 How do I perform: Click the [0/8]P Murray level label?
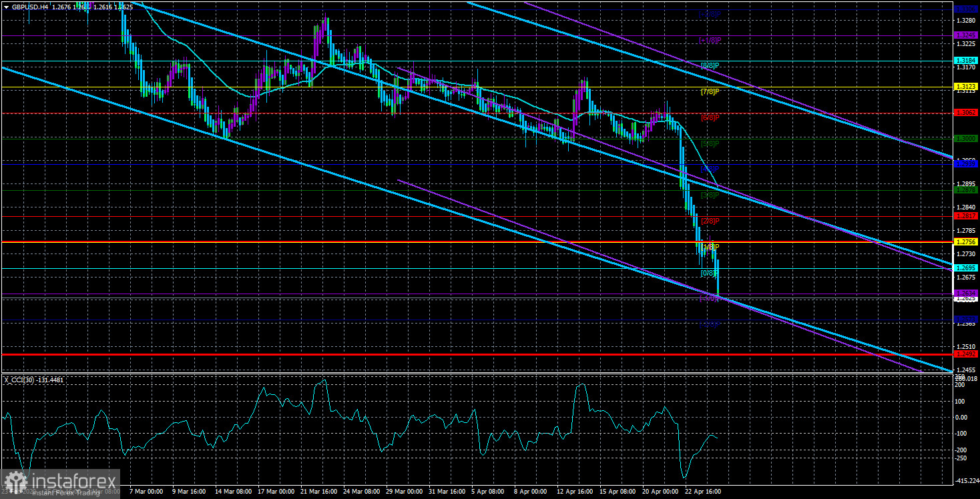click(710, 273)
